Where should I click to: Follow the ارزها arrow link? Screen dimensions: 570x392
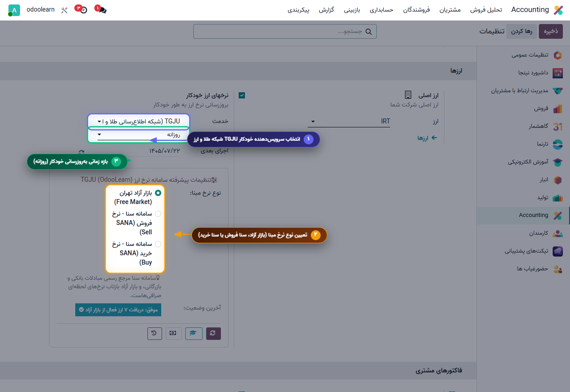pos(427,138)
